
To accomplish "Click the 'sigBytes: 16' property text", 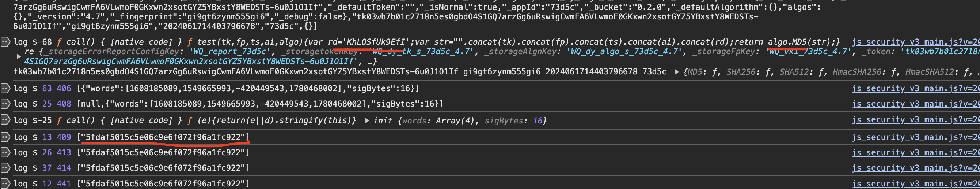I will tap(513, 121).
